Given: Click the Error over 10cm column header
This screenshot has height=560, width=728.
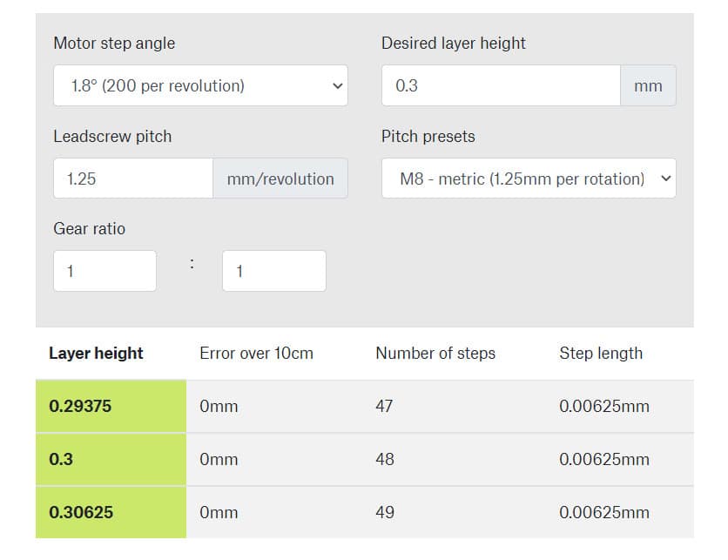Looking at the screenshot, I should (x=256, y=354).
